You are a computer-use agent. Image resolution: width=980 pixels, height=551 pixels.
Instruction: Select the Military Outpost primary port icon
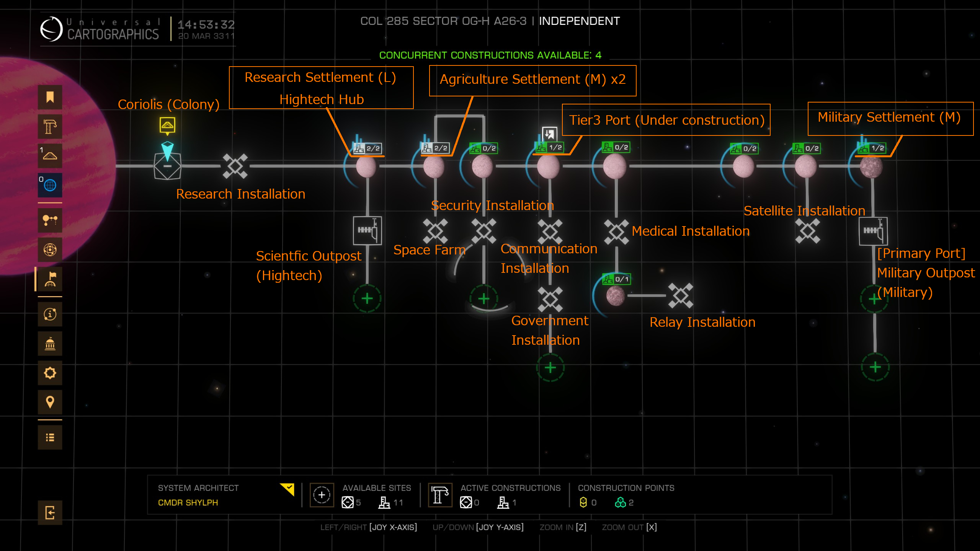(x=873, y=231)
